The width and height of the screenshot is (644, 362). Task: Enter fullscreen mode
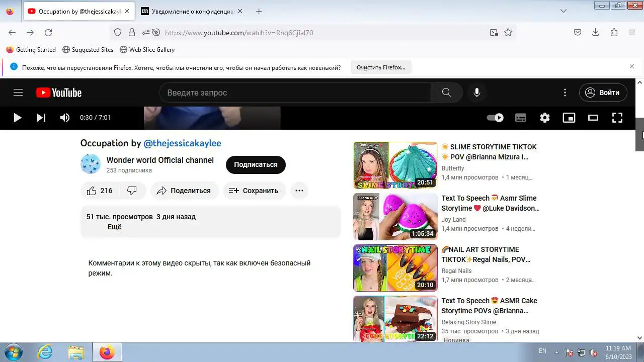click(x=617, y=118)
